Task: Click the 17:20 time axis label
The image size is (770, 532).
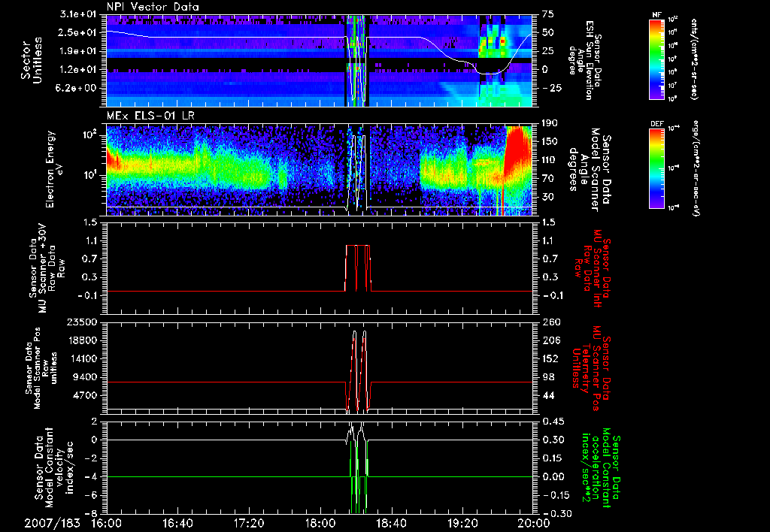Action: point(249,523)
